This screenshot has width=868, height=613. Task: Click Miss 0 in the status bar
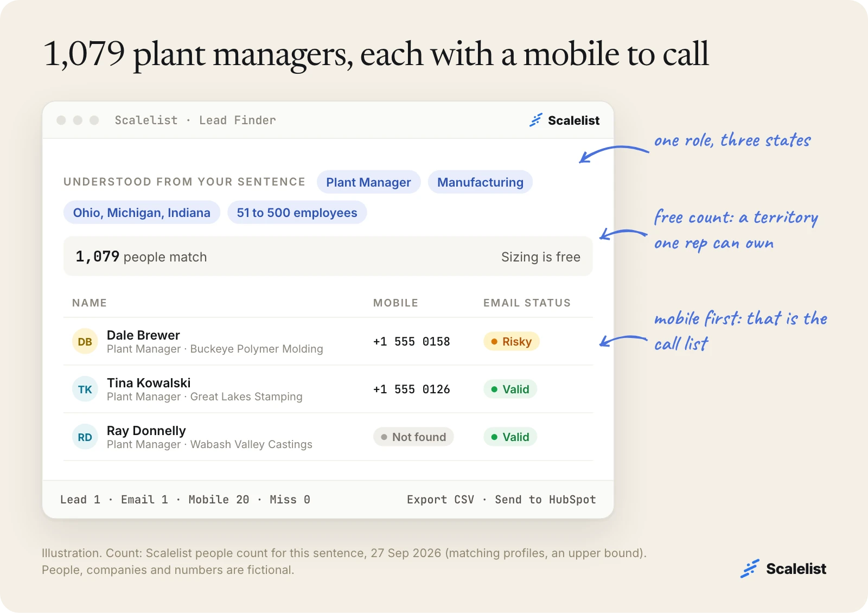point(290,500)
